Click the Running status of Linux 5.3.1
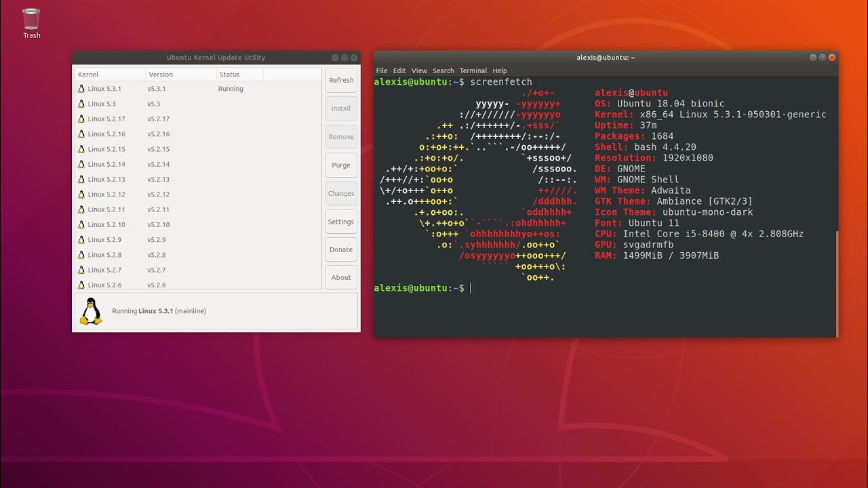The height and width of the screenshot is (488, 868). (x=231, y=89)
